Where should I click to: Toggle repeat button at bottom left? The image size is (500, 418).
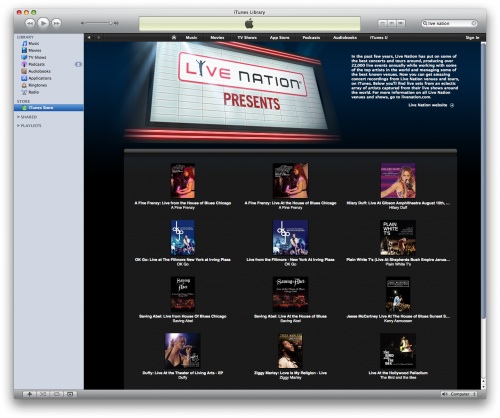pos(57,394)
